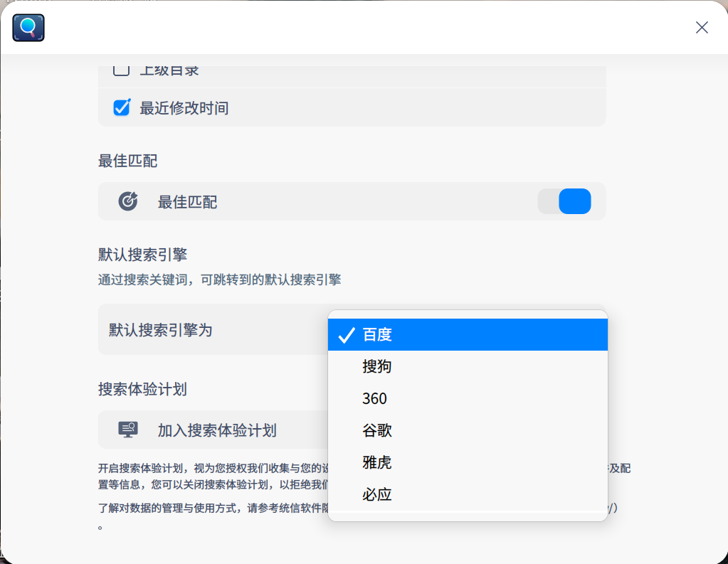The height and width of the screenshot is (564, 728).
Task: Toggle the 最佳匹配 switch off
Action: tap(564, 201)
